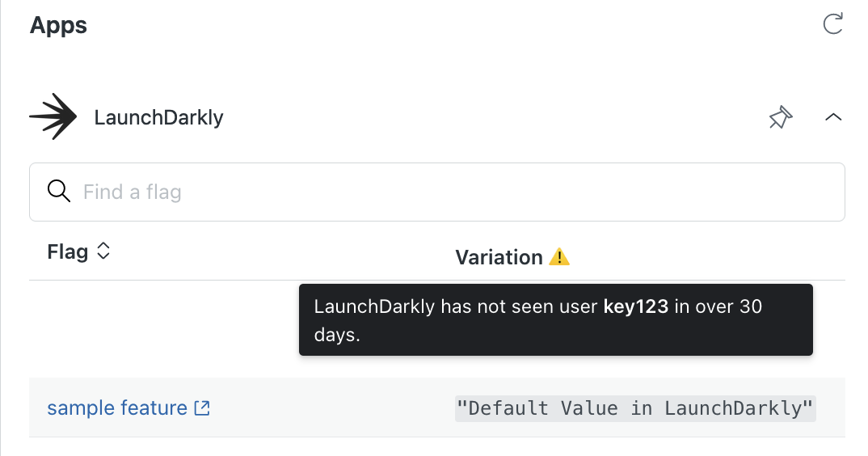
Task: Click the dark tooltip about unseen user
Action: click(556, 319)
